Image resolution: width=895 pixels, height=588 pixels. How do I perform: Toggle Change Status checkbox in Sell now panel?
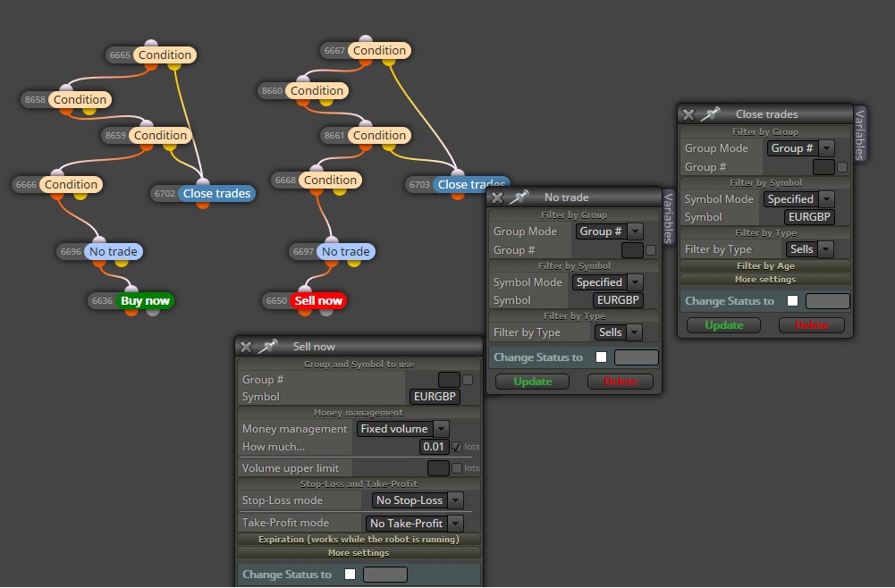(350, 575)
